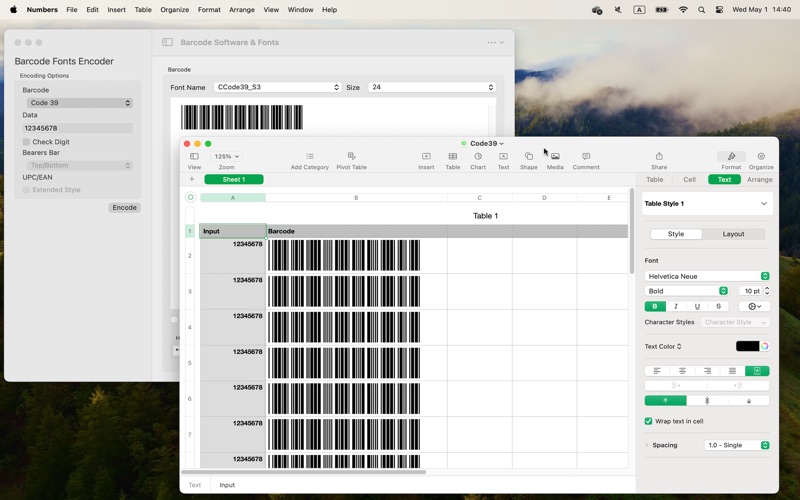This screenshot has height=500, width=800.
Task: Open the color wheel picker
Action: point(764,346)
